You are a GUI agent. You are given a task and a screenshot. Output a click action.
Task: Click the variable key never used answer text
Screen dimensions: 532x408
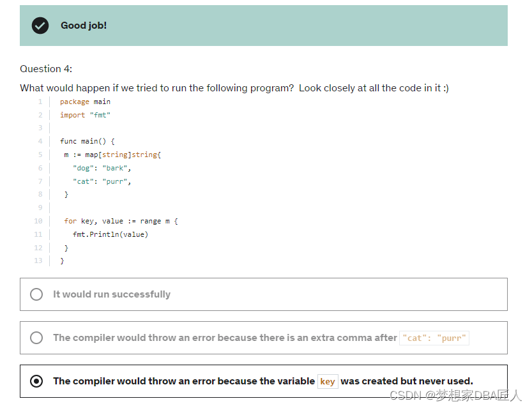(263, 381)
